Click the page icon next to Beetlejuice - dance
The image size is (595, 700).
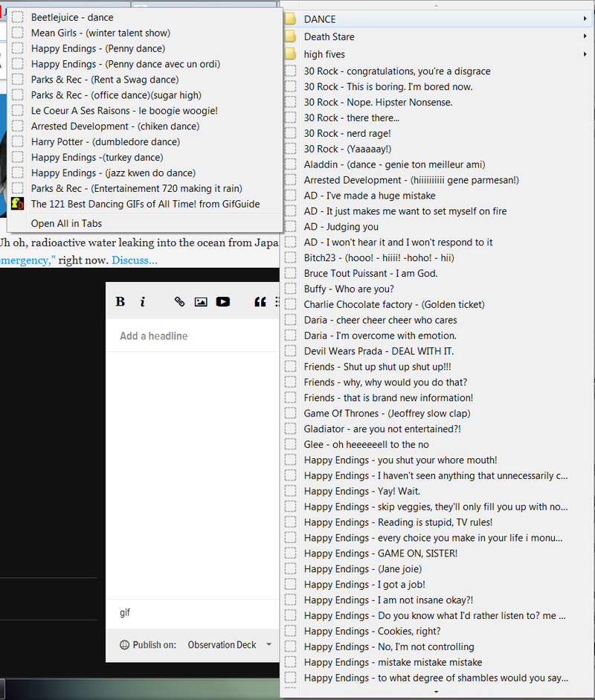pos(17,17)
